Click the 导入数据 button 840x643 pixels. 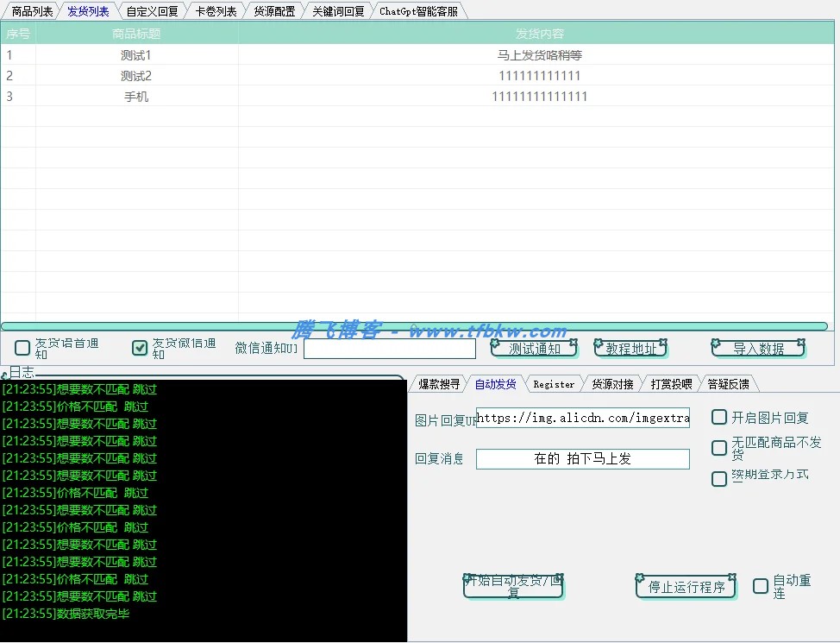[758, 347]
